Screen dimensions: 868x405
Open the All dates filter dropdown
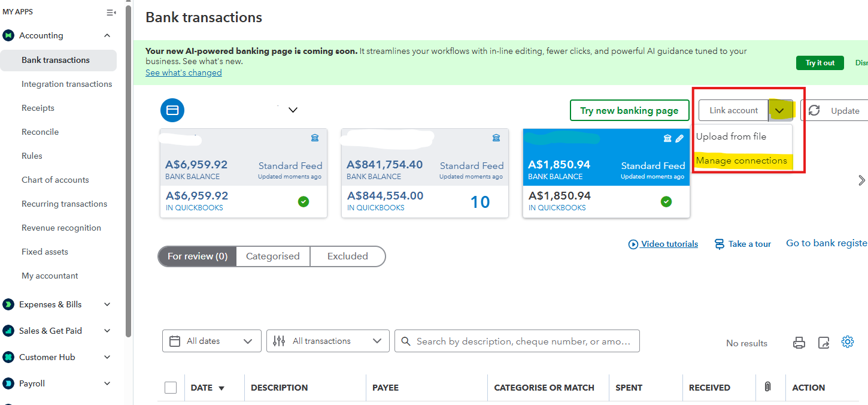pyautogui.click(x=211, y=341)
